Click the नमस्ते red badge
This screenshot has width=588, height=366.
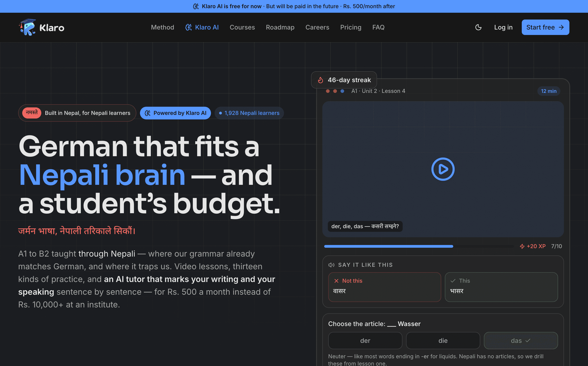(x=32, y=113)
